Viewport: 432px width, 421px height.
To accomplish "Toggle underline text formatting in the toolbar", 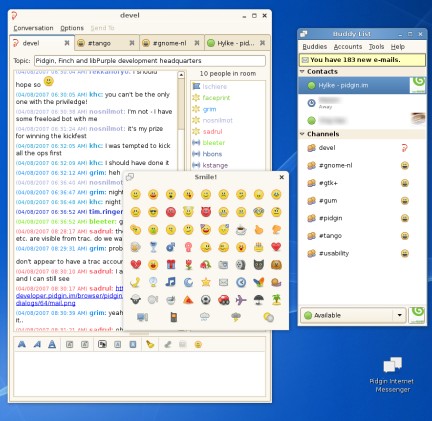I will [52, 344].
